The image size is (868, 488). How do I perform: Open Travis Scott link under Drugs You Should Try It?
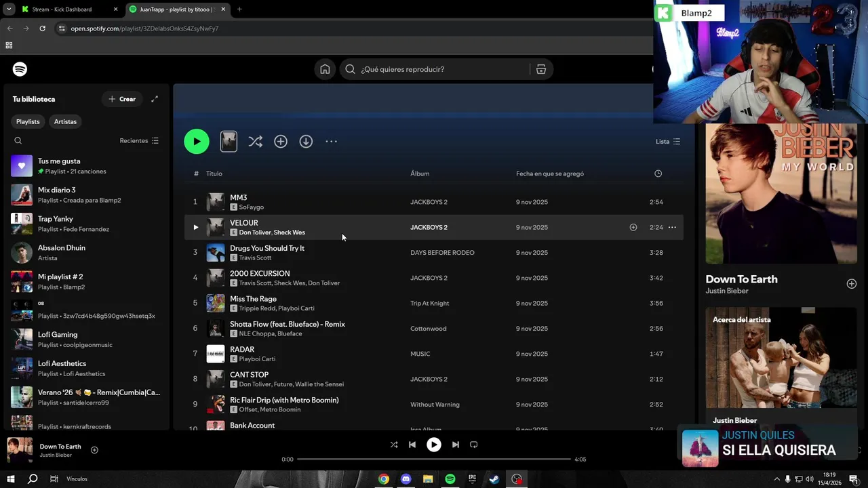(255, 258)
